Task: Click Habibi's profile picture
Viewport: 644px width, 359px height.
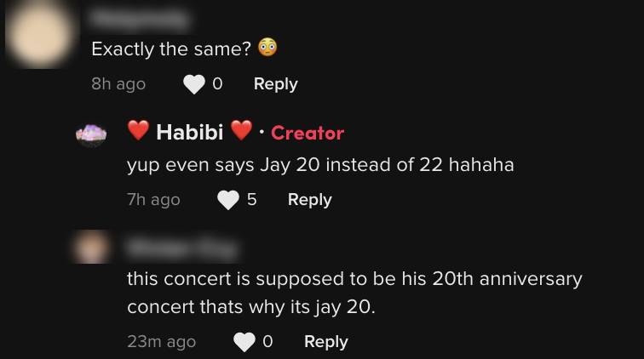Action: click(91, 134)
